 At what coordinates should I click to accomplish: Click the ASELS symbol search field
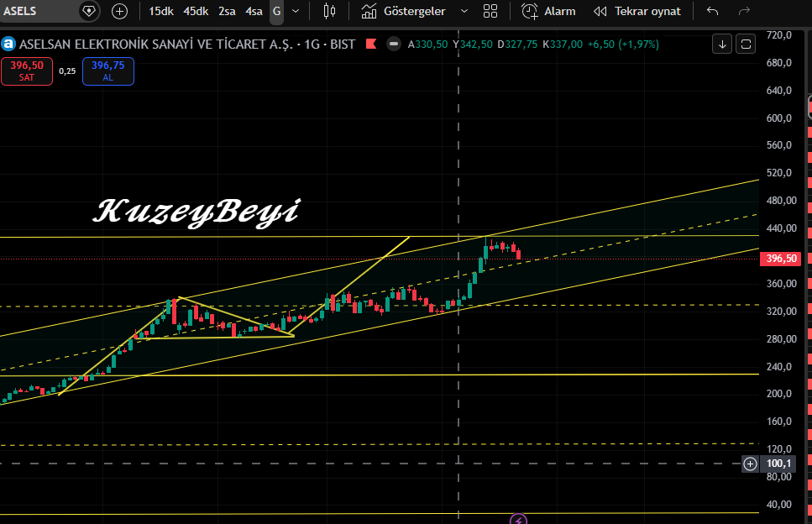pyautogui.click(x=39, y=11)
